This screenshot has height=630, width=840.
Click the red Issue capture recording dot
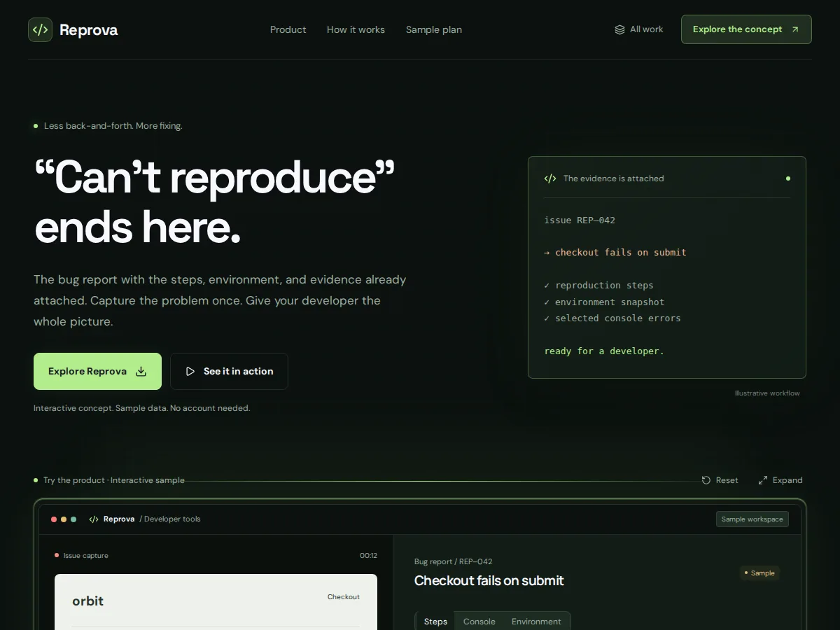click(57, 555)
